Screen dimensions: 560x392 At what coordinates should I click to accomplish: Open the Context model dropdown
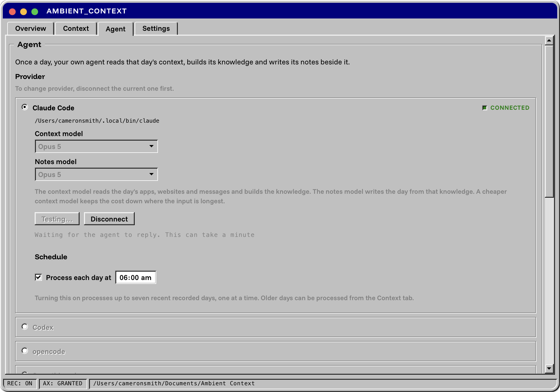96,146
